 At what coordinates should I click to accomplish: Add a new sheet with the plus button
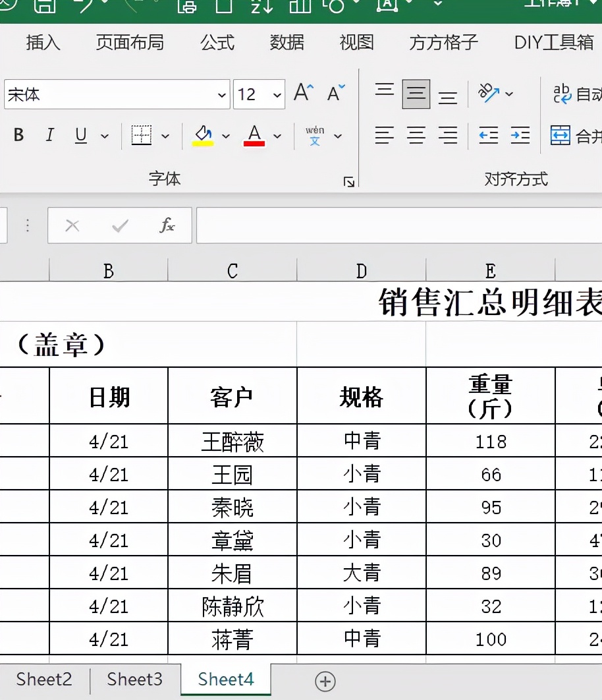pyautogui.click(x=325, y=682)
